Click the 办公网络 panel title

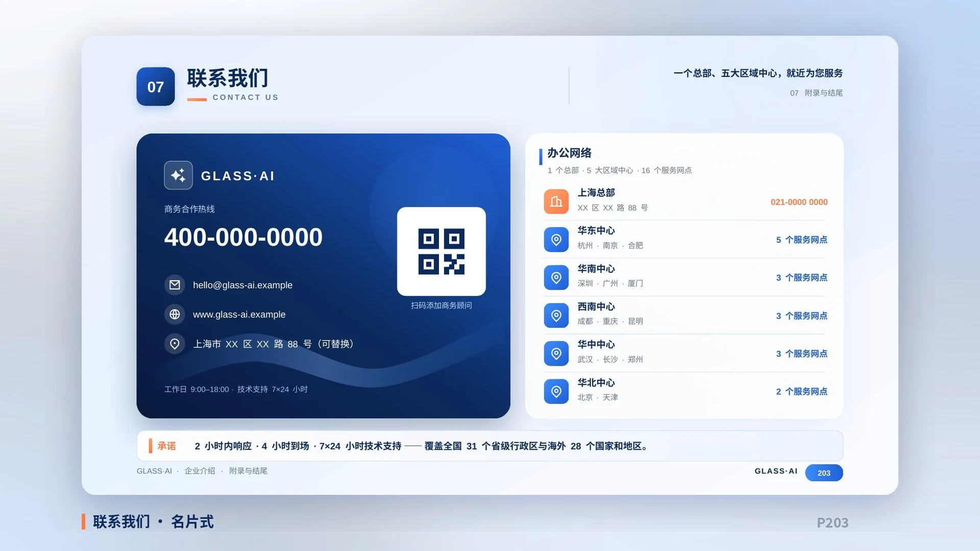pos(569,153)
